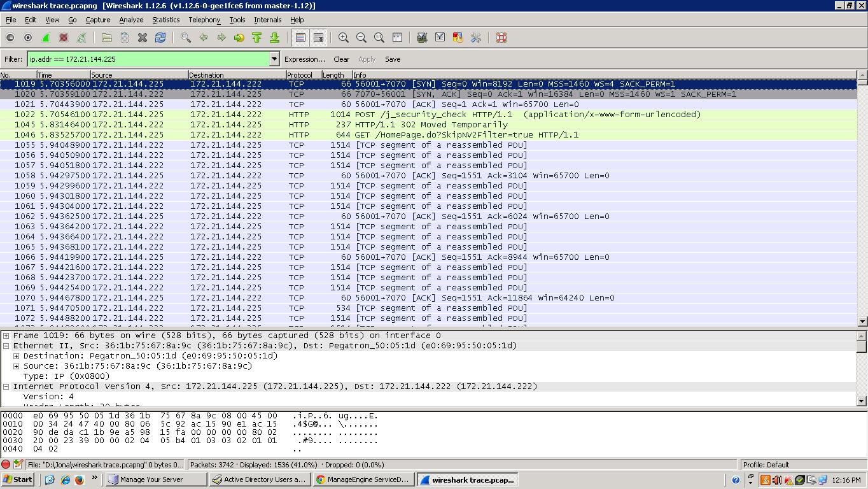Collapse the Ethernet II tree node
Viewport: 868px width, 489px height.
(x=6, y=346)
